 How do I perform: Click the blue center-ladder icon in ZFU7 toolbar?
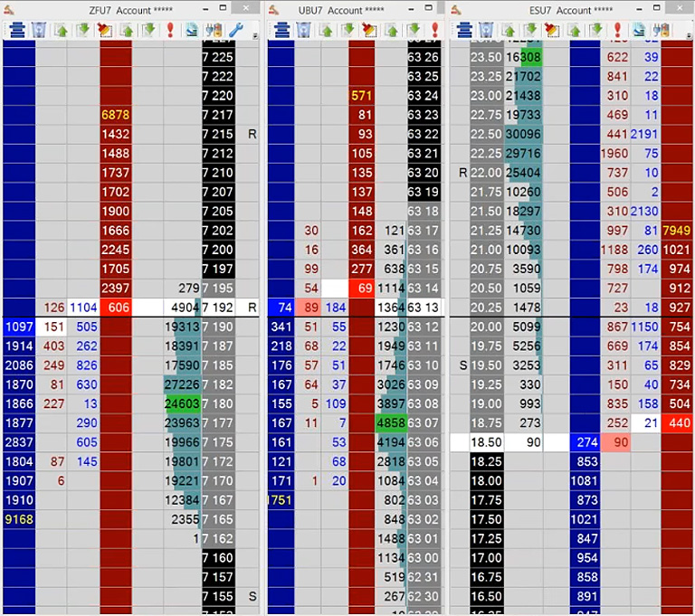point(16,30)
